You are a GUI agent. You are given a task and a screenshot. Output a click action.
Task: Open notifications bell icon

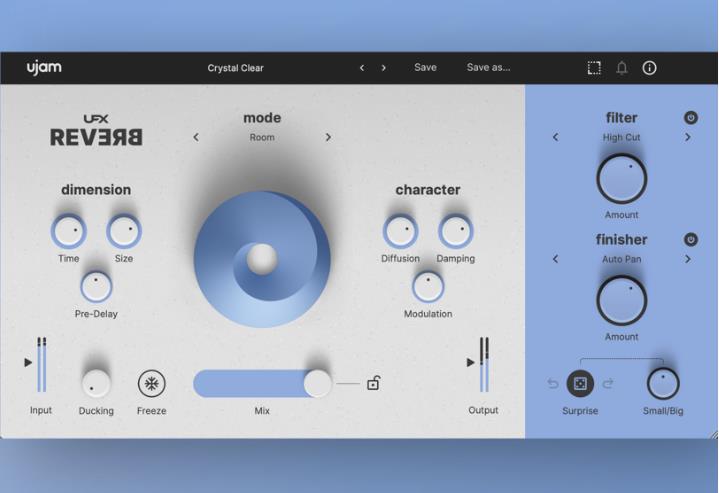pyautogui.click(x=622, y=68)
